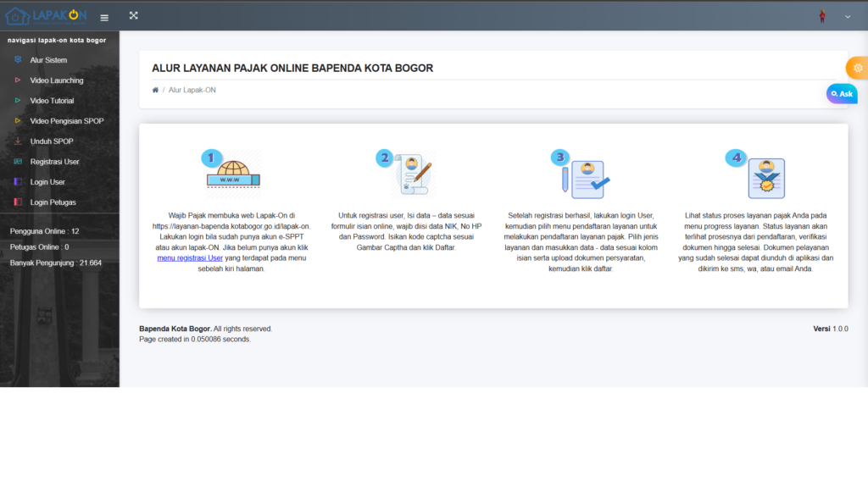Click the Alur Sistem sidebar icon
Image resolution: width=868 pixels, height=487 pixels.
pyautogui.click(x=18, y=59)
